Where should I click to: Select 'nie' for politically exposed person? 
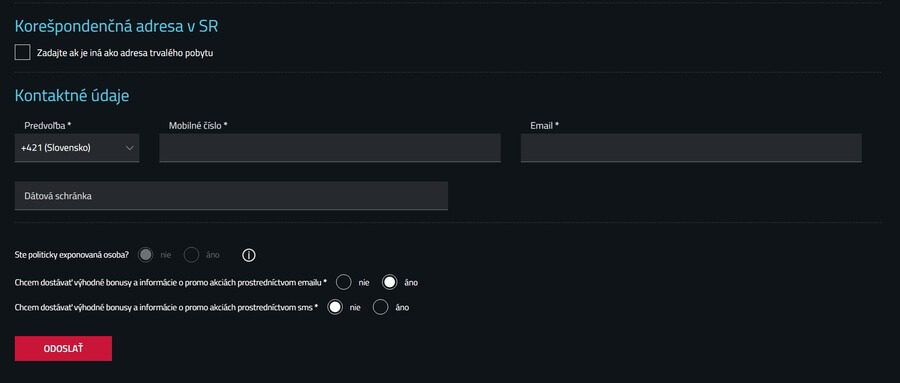[x=146, y=255]
